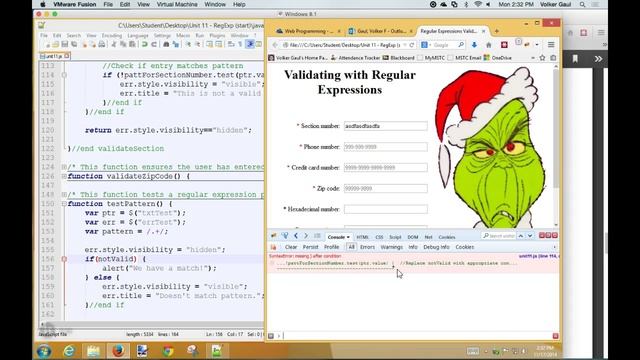The height and width of the screenshot is (360, 640).
Task: Click the Save icon in Notepad++ toolbar
Action: coord(64,44)
